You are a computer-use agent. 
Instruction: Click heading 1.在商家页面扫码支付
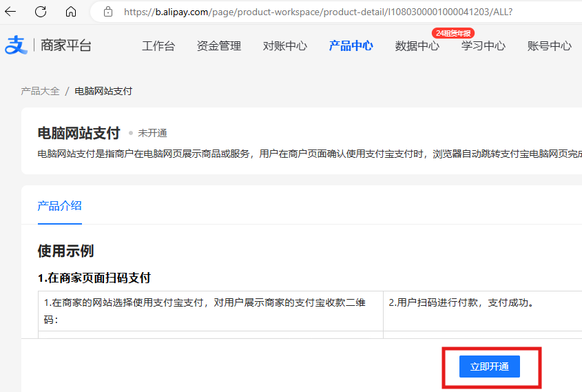pos(94,278)
